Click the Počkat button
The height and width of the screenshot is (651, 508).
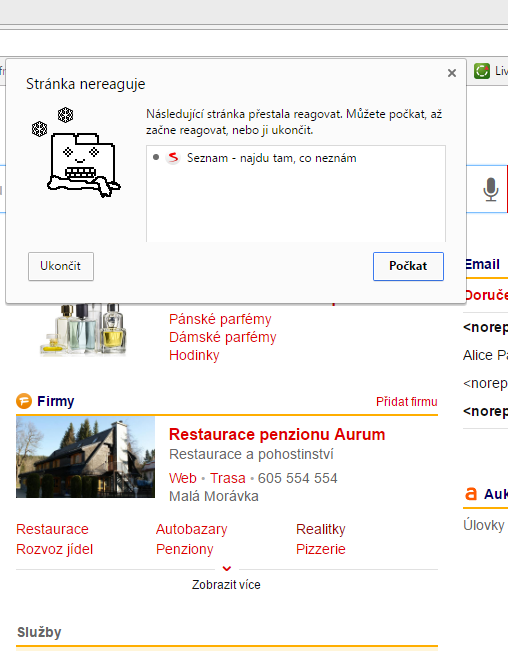point(408,266)
